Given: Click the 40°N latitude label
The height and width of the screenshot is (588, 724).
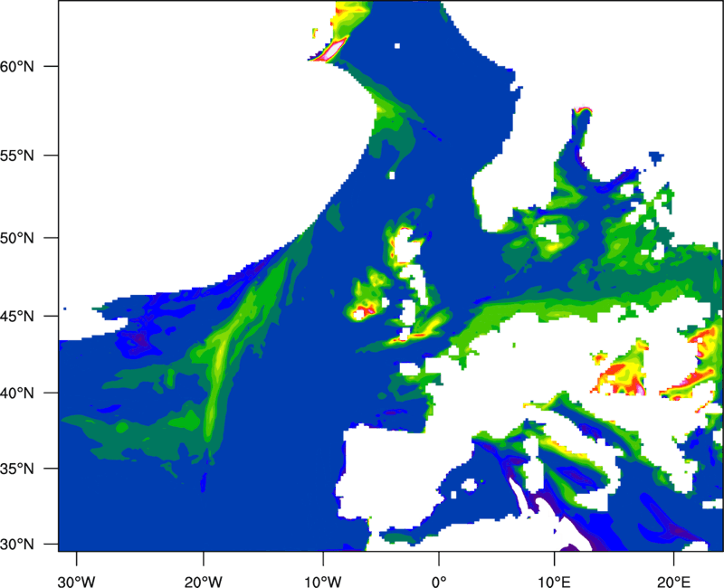Looking at the screenshot, I should [x=17, y=394].
